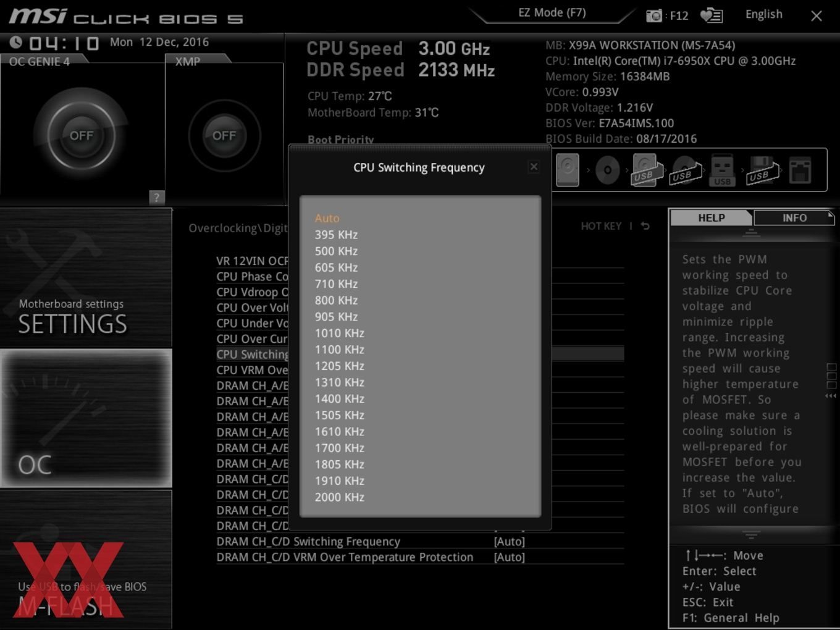This screenshot has width=840, height=630.
Task: Select VR 12VIN OCP row
Action: click(252, 261)
